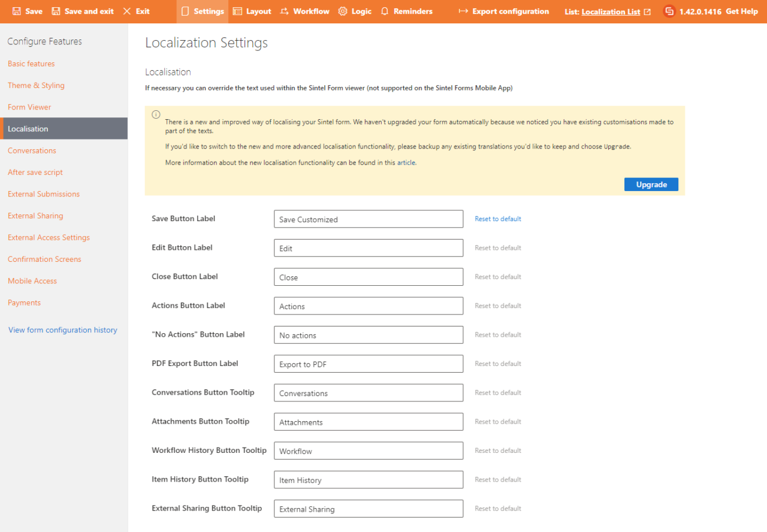767x532 pixels.
Task: Click inside the Edit Button Label field
Action: 368,247
